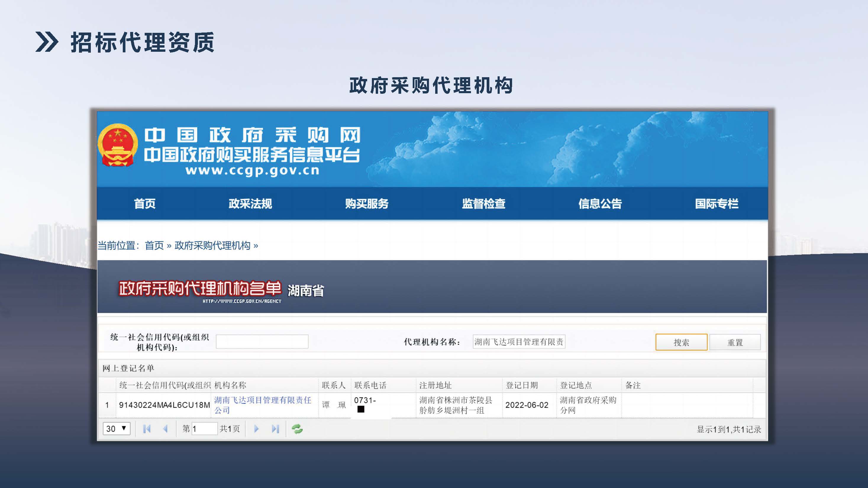Open 购买服务 navigation item
The width and height of the screenshot is (868, 488).
pyautogui.click(x=367, y=203)
